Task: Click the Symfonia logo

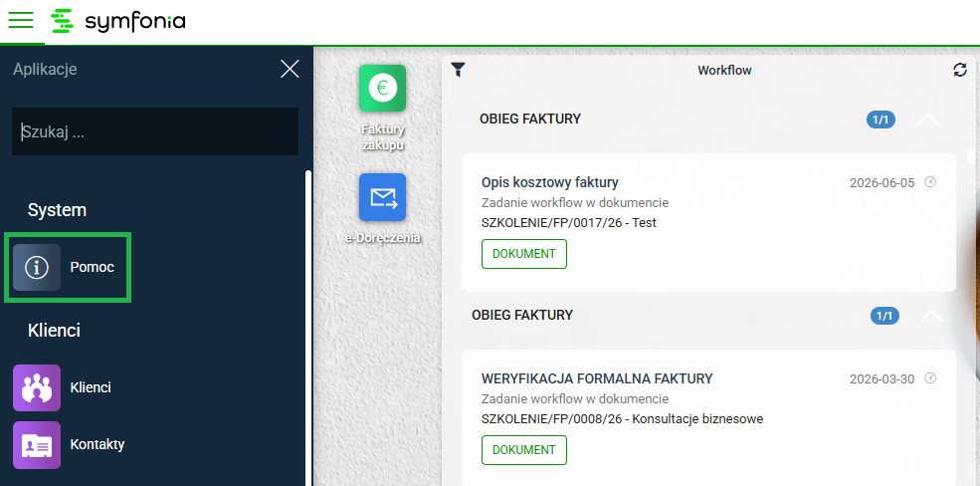Action: point(118,21)
